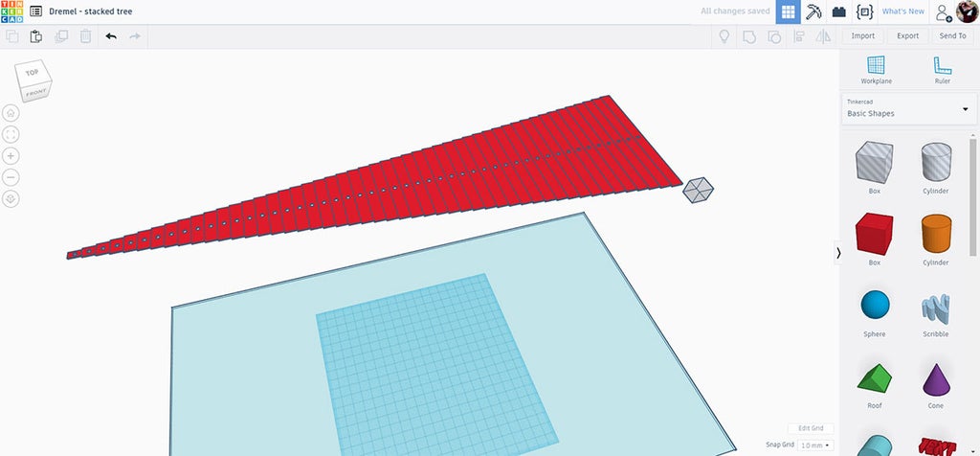
Task: Zoom in with the plus icon
Action: 11,156
